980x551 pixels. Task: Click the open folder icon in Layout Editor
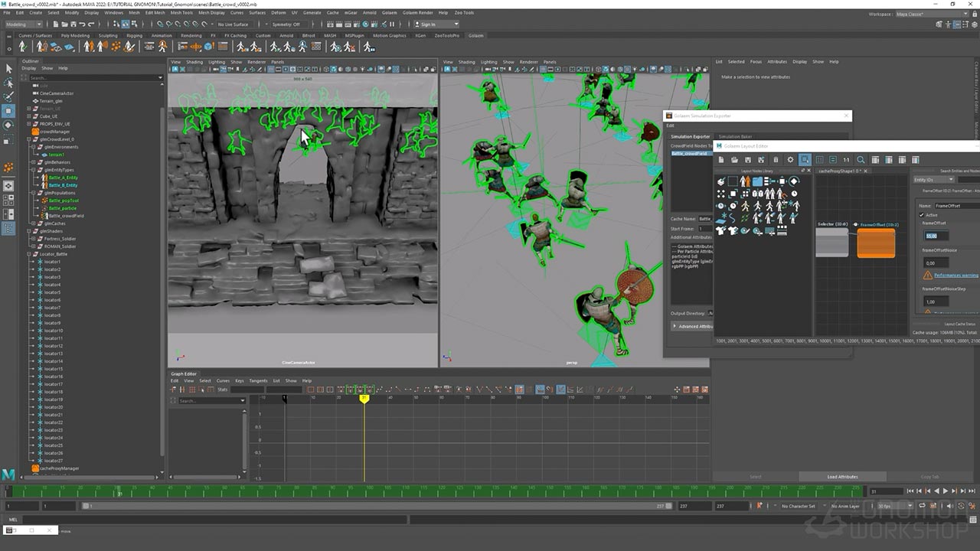click(734, 160)
